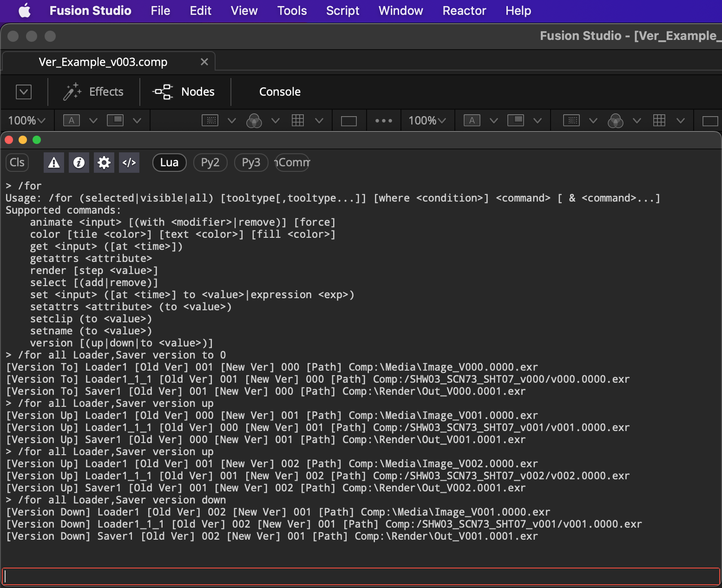Click 'Supported commands:' text line
The width and height of the screenshot is (722, 588).
pos(63,210)
